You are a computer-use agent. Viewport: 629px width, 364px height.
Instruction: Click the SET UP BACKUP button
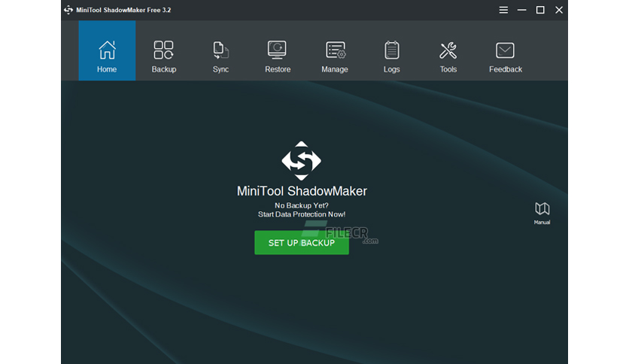click(302, 242)
